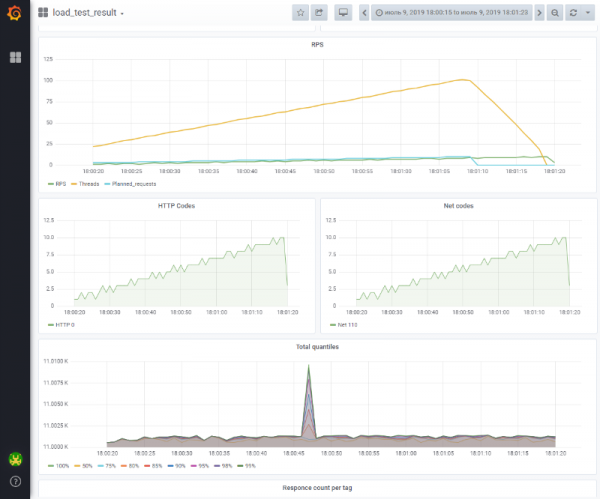This screenshot has height=499, width=600.
Task: Open the Total quantiles panel title menu
Action: [317, 346]
